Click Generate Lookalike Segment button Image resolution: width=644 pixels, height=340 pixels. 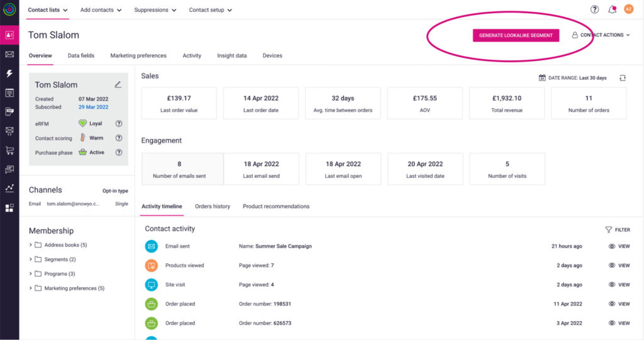(x=516, y=35)
